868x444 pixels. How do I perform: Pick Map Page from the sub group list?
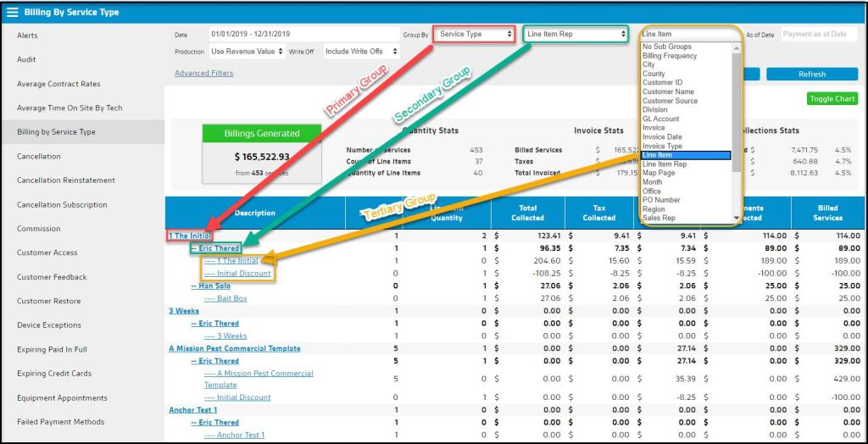click(659, 173)
